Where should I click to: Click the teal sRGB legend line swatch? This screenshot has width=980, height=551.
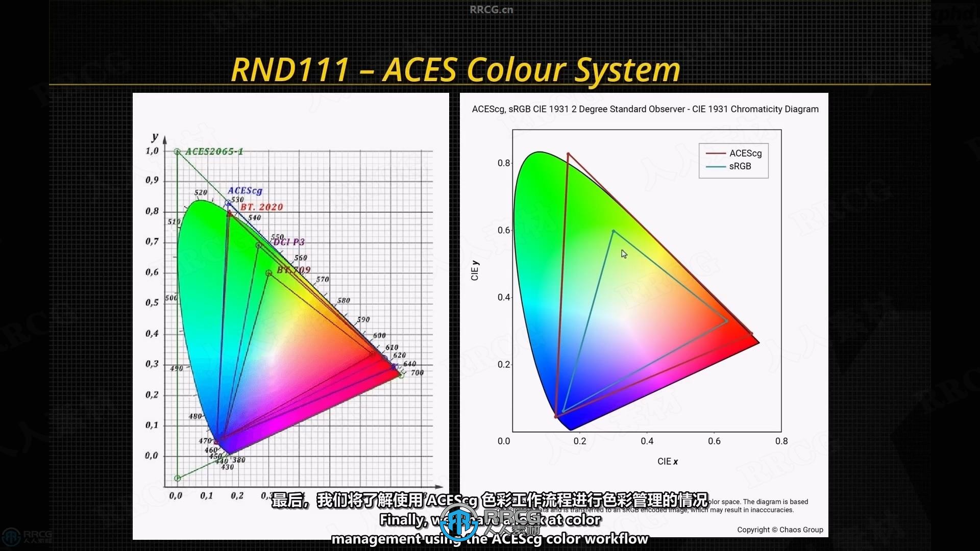click(716, 166)
